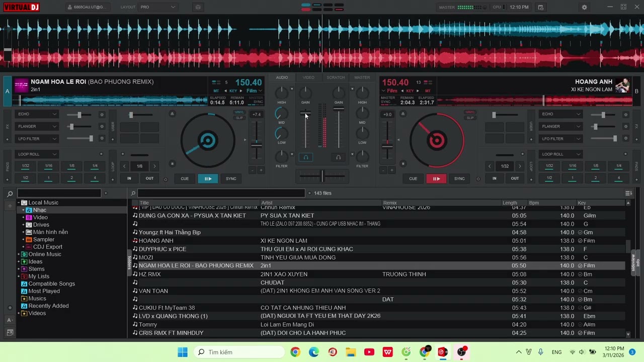This screenshot has width=644, height=362.
Task: Select the Recently Added folder
Action: tap(48, 306)
